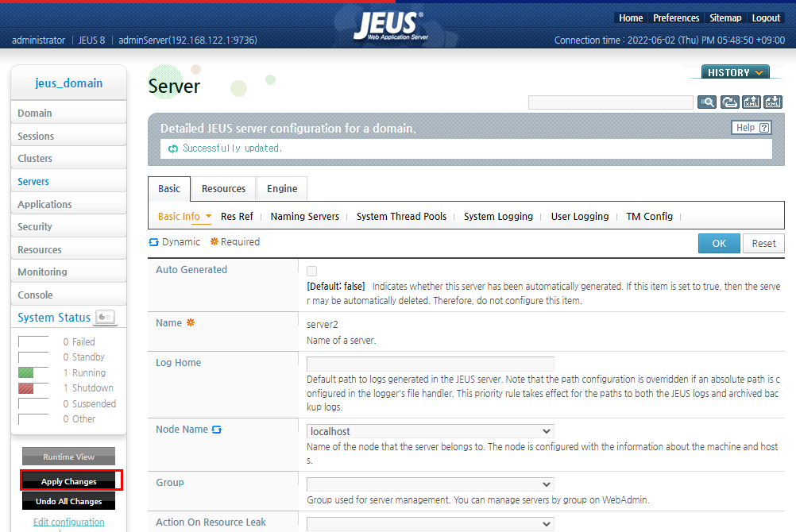Open the Node Name localhost dropdown

click(x=430, y=431)
